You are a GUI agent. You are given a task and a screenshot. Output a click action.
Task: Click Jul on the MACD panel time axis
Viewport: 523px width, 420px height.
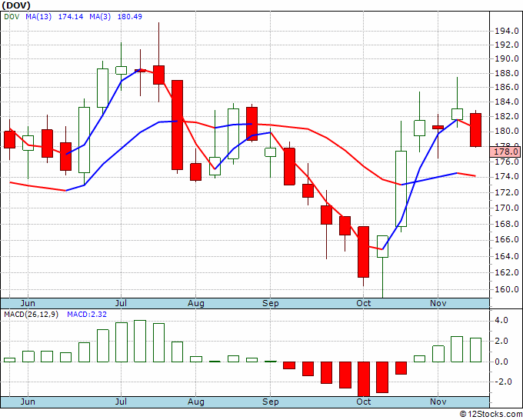tap(121, 402)
